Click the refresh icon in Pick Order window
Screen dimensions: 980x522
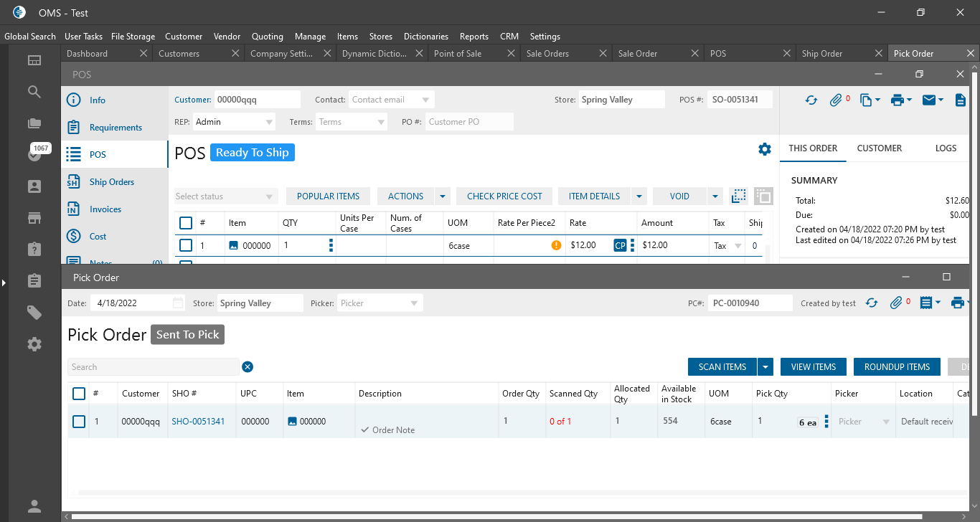pos(872,303)
